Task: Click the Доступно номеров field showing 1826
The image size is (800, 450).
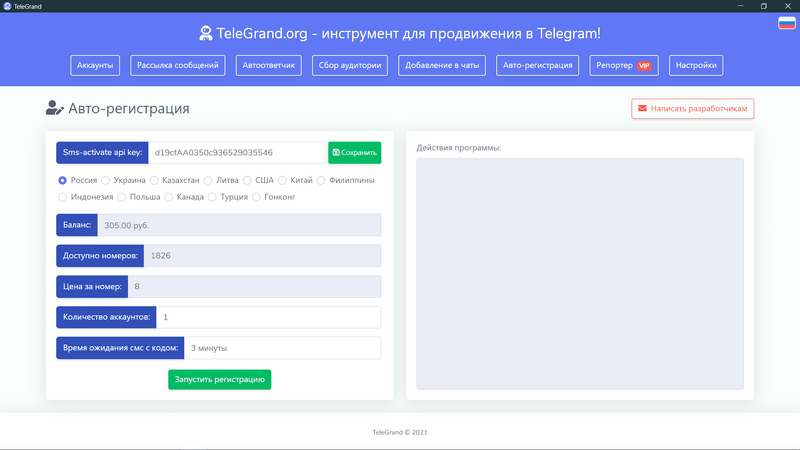Action: pos(262,256)
